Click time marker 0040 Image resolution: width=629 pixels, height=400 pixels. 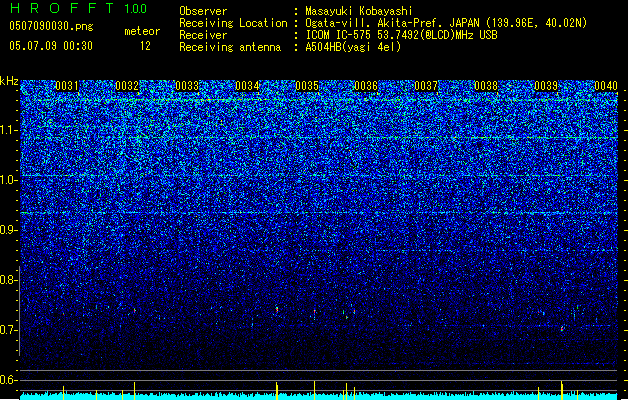(606, 86)
